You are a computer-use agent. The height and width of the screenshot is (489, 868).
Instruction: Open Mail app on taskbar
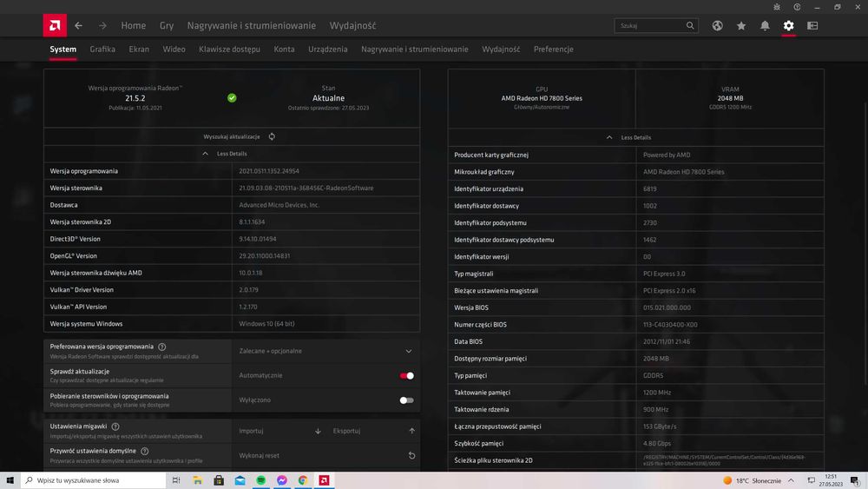pyautogui.click(x=240, y=480)
